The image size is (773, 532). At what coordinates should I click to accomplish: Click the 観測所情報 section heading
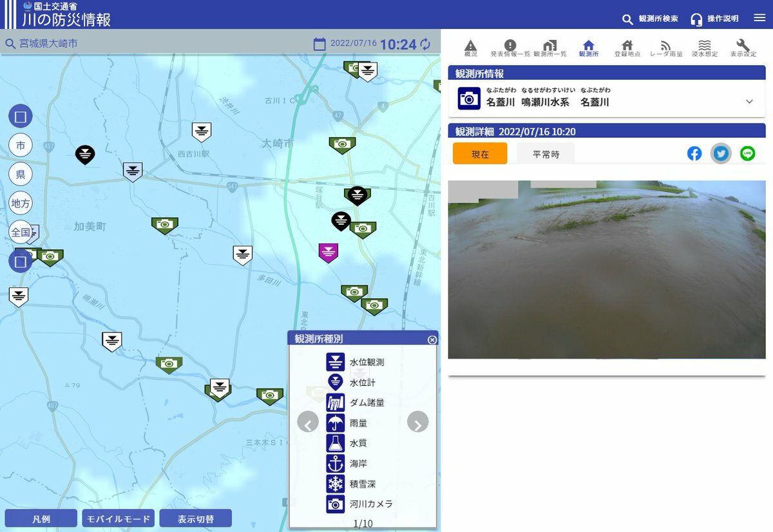[480, 73]
